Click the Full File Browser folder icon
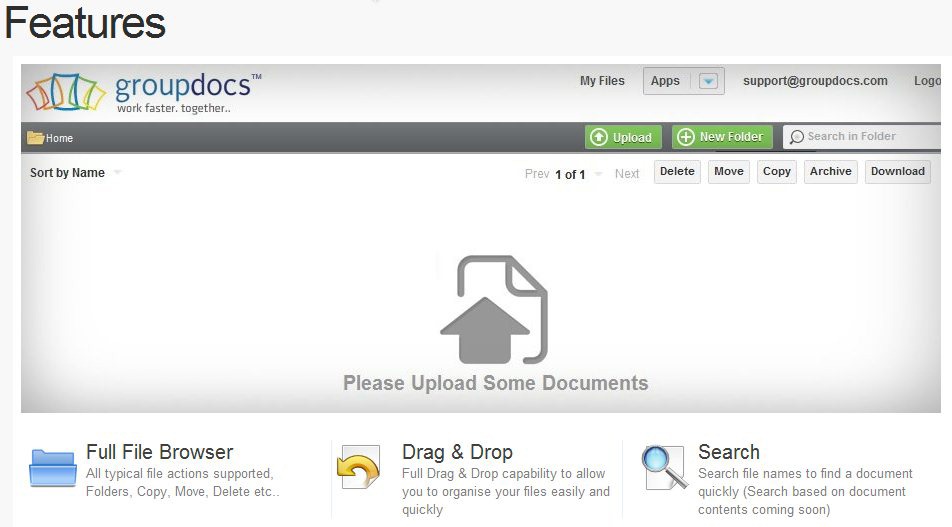The width and height of the screenshot is (952, 527). click(x=53, y=468)
